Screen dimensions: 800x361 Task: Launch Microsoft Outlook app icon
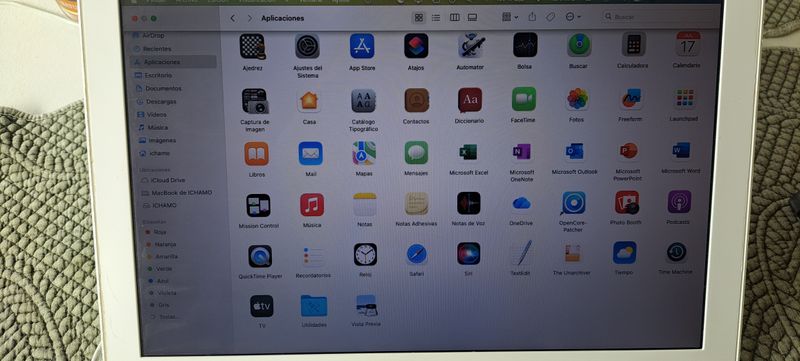[x=574, y=151]
